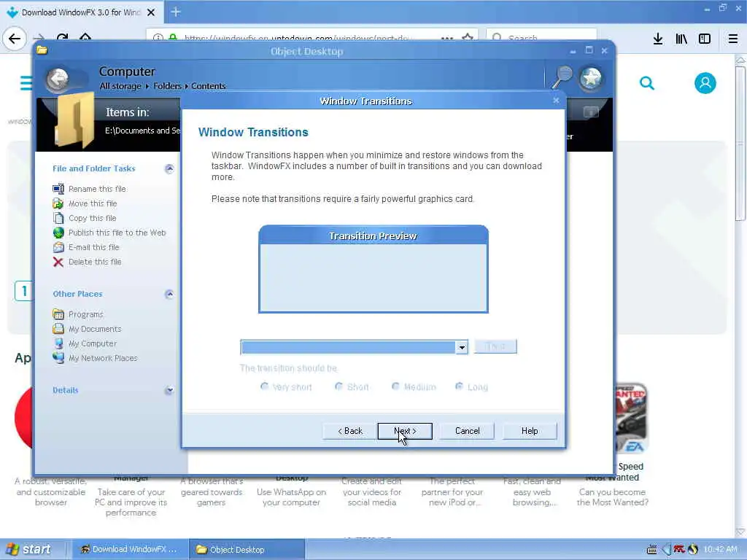
Task: Toggle the browser sidebar icon
Action: (x=705, y=39)
